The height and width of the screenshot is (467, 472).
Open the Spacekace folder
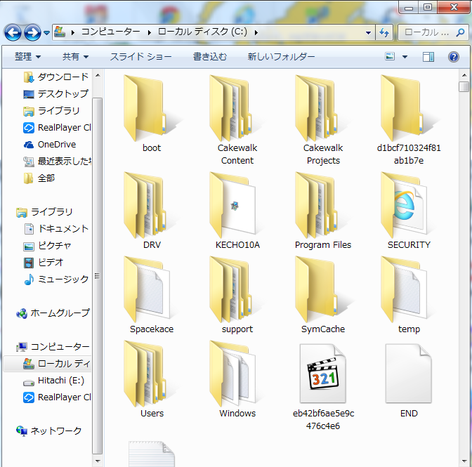click(151, 295)
